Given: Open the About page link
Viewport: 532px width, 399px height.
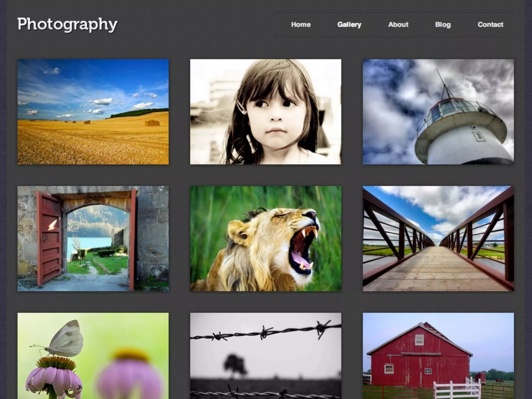Looking at the screenshot, I should 398,25.
